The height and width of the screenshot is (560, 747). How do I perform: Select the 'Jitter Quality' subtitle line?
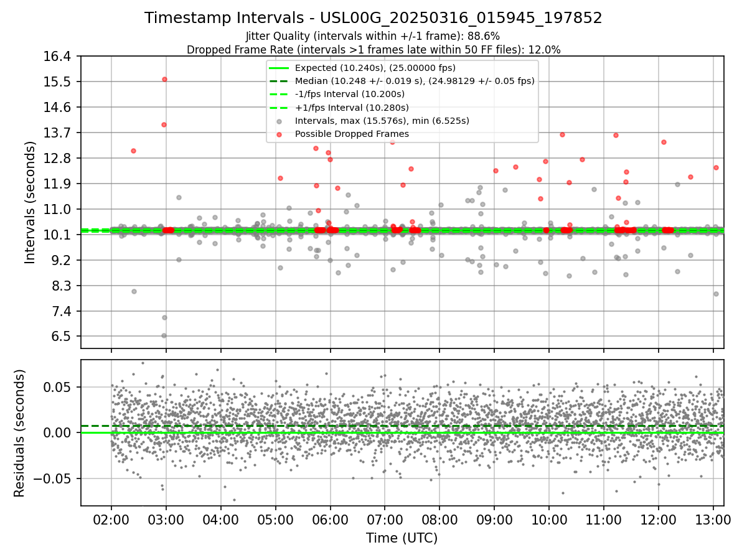click(374, 37)
